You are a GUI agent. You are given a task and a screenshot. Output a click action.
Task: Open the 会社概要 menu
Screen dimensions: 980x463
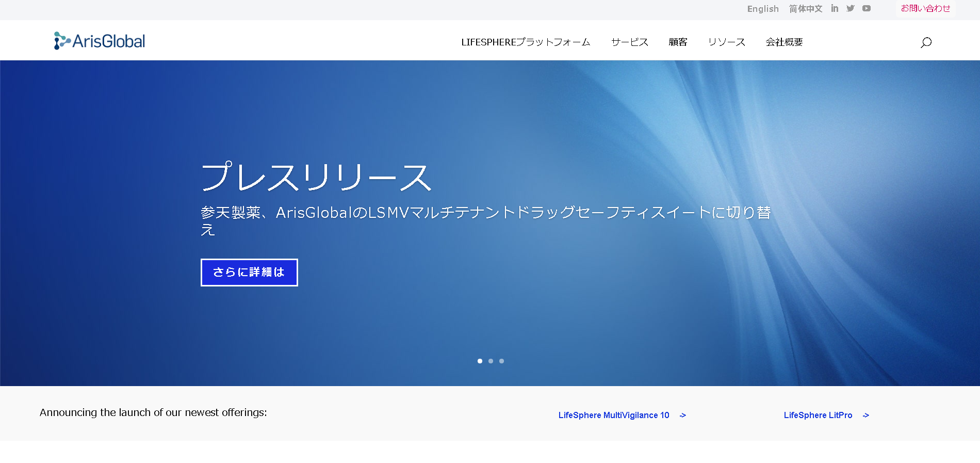[x=785, y=42]
